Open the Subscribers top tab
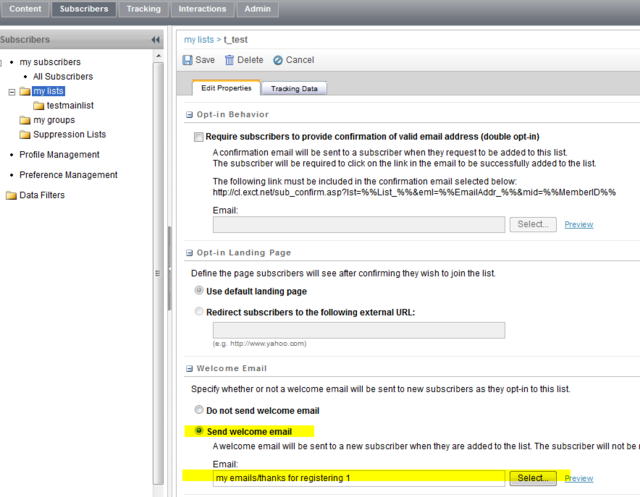The image size is (640, 497). coord(84,9)
